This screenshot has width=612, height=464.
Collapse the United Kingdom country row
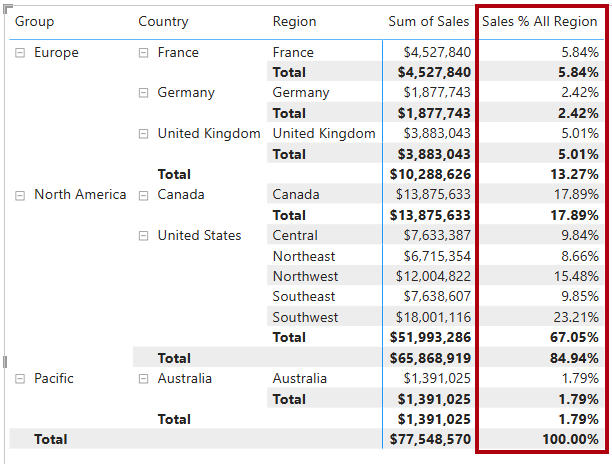point(144,134)
